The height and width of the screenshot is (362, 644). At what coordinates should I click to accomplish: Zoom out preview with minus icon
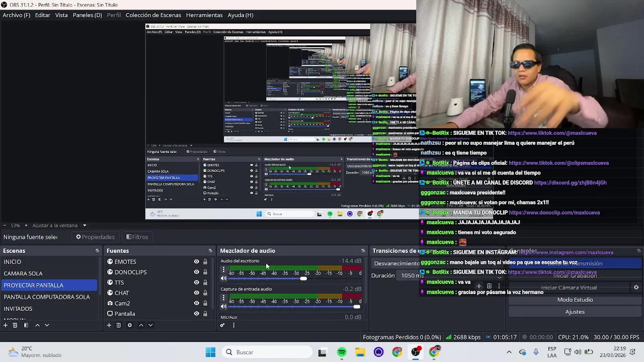[x=5, y=225]
